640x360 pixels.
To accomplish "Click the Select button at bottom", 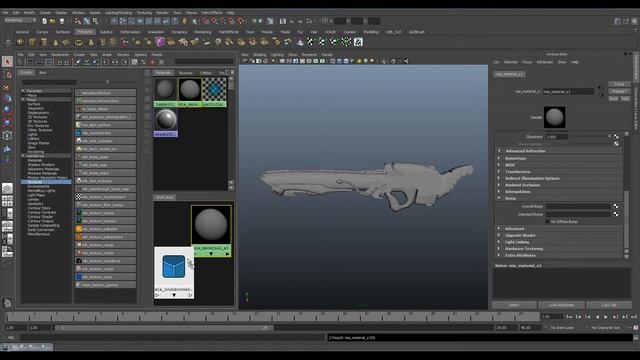I will pyautogui.click(x=514, y=305).
